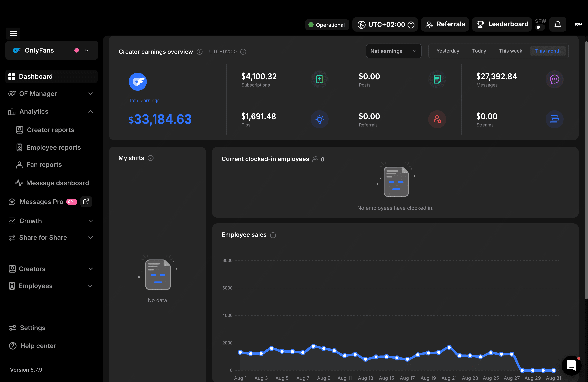Click the Subscriptions bookmark icon

(x=319, y=79)
